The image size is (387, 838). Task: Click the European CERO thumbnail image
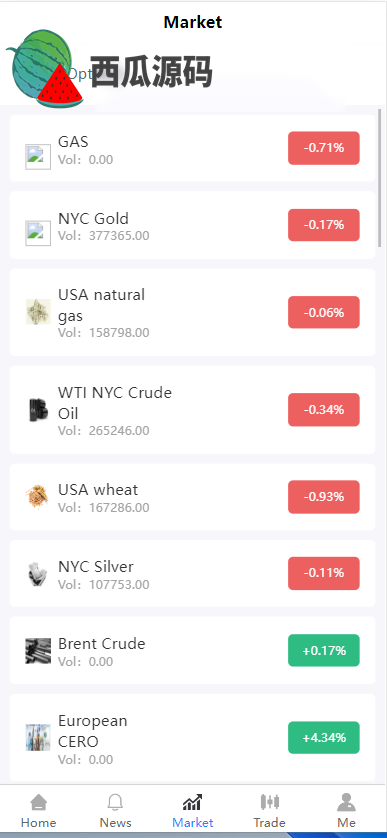tap(38, 738)
